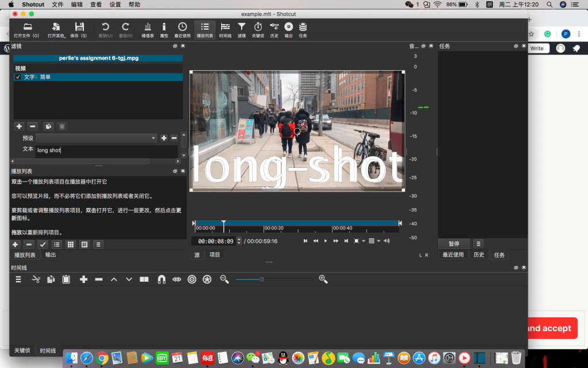Click the 文本 text input field
588x368 pixels.
[x=106, y=151]
